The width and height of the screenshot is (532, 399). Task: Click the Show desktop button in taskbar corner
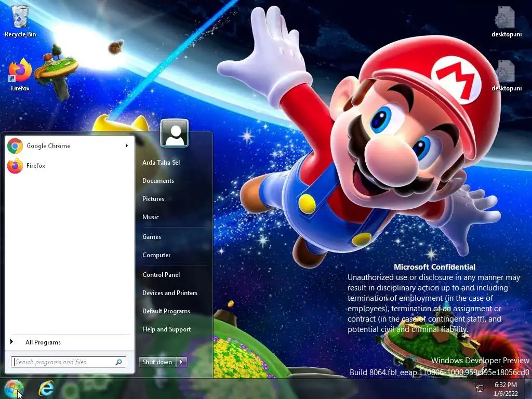click(x=528, y=389)
